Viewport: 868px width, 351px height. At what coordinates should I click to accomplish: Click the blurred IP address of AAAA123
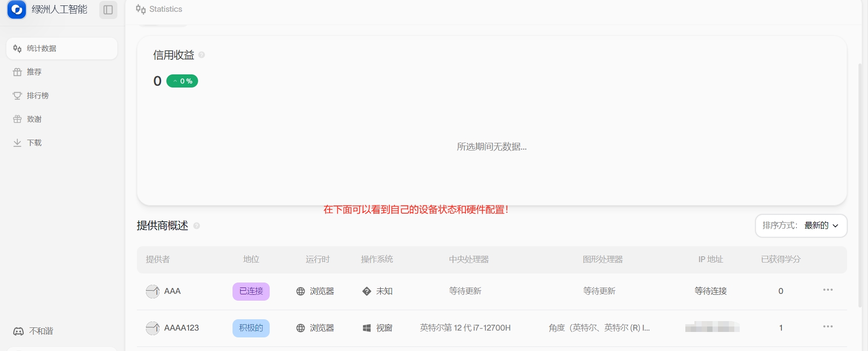pos(712,327)
